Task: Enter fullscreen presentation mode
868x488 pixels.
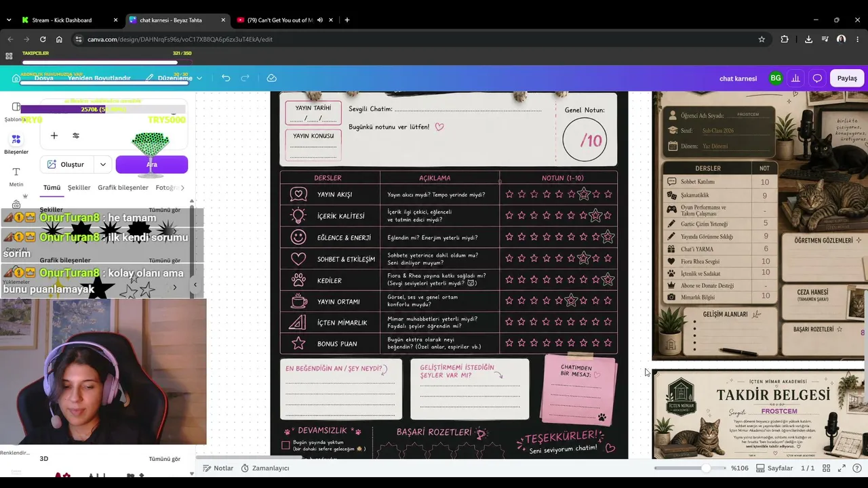Action: [x=842, y=468]
